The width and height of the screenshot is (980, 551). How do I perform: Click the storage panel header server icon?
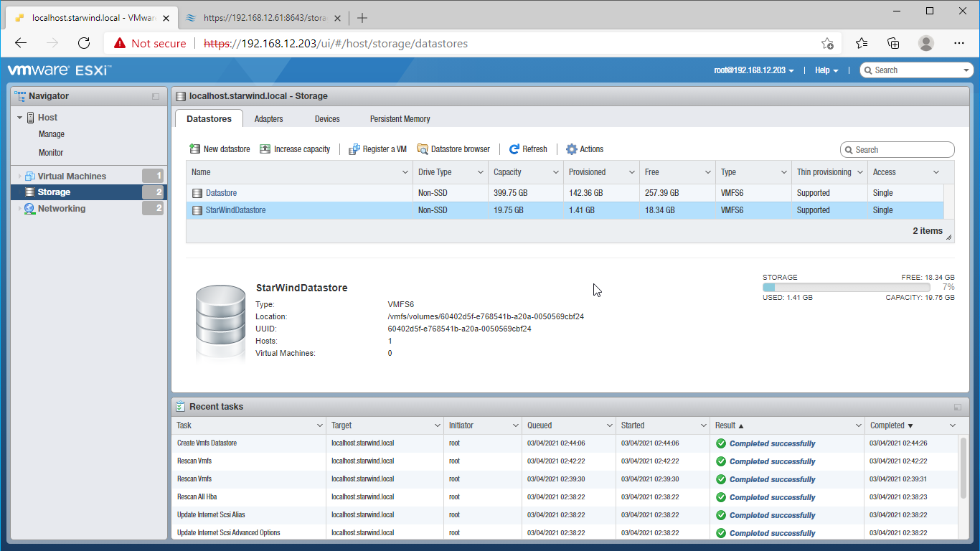[181, 95]
